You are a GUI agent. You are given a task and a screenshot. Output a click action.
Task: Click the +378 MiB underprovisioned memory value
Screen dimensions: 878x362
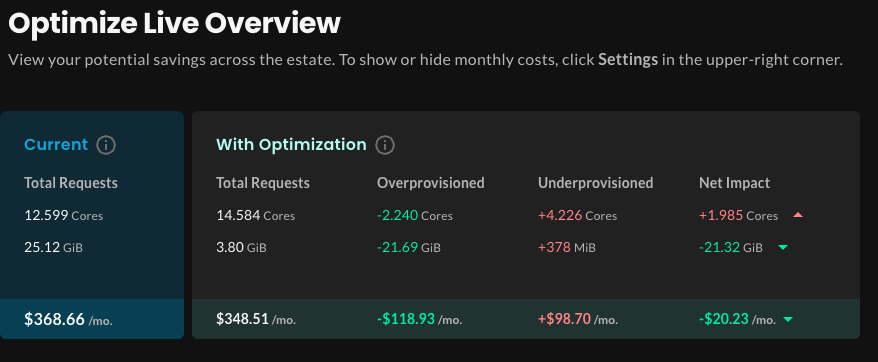567,247
